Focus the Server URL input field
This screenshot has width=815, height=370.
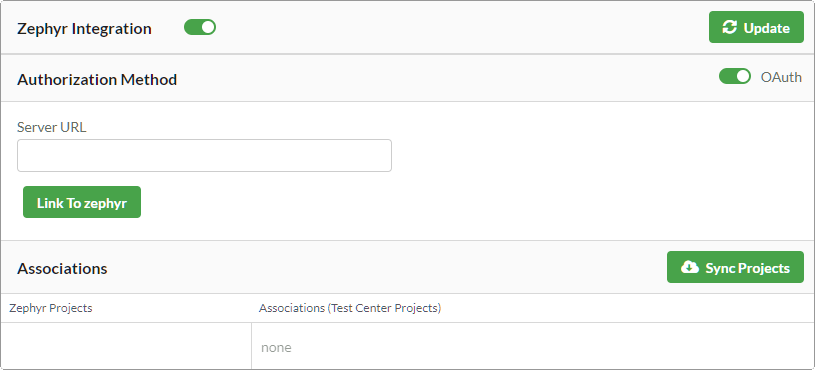(204, 155)
